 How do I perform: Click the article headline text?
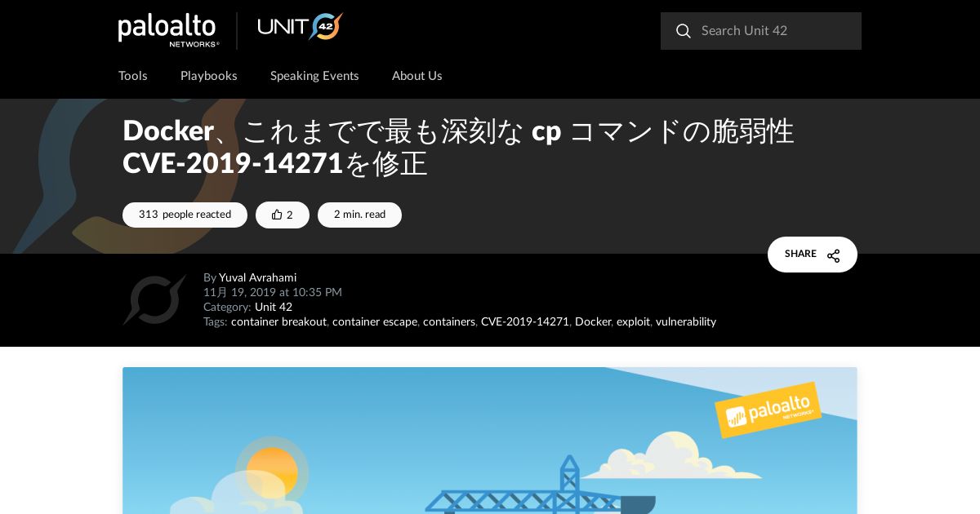[x=458, y=147]
